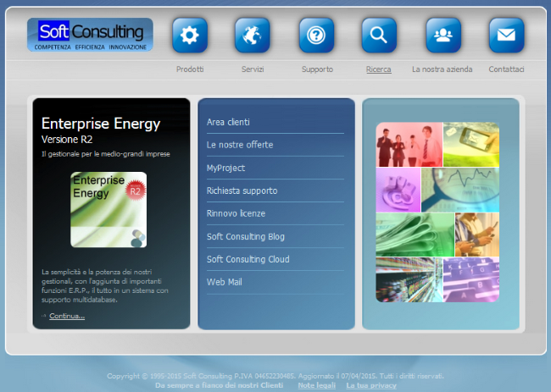Open the Web Mail link
551x392 pixels.
pyautogui.click(x=224, y=282)
